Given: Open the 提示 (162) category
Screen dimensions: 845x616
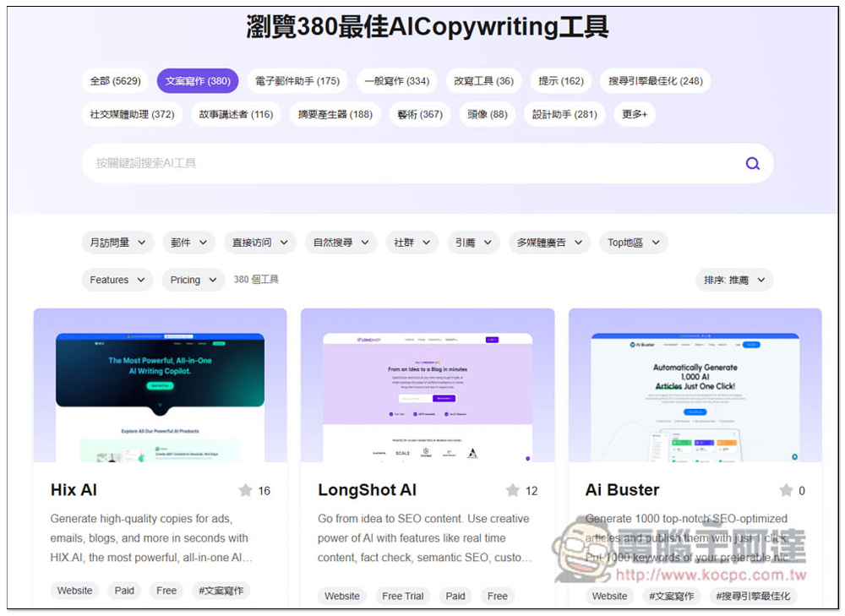Looking at the screenshot, I should click(561, 81).
